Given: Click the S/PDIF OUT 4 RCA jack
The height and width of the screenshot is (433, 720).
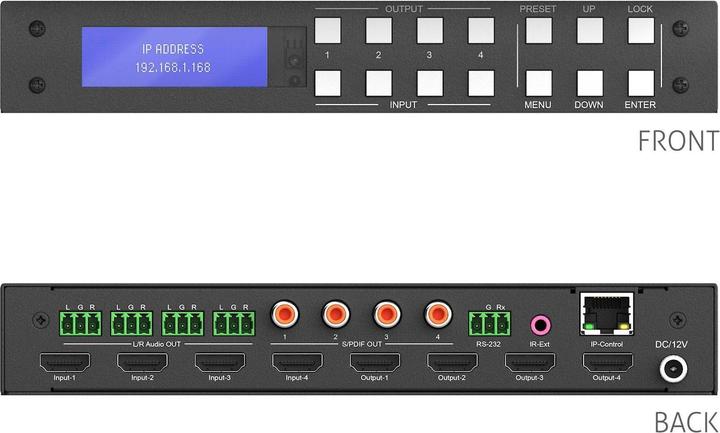Looking at the screenshot, I should tap(438, 315).
